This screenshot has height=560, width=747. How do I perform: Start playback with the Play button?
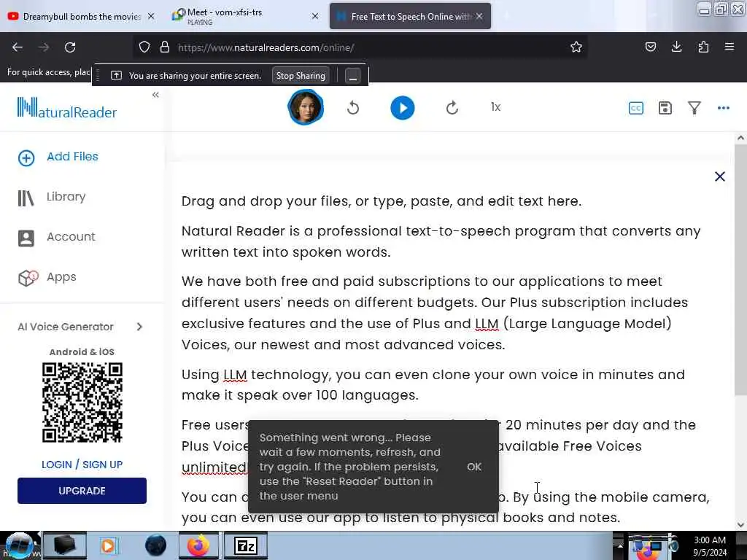(403, 108)
